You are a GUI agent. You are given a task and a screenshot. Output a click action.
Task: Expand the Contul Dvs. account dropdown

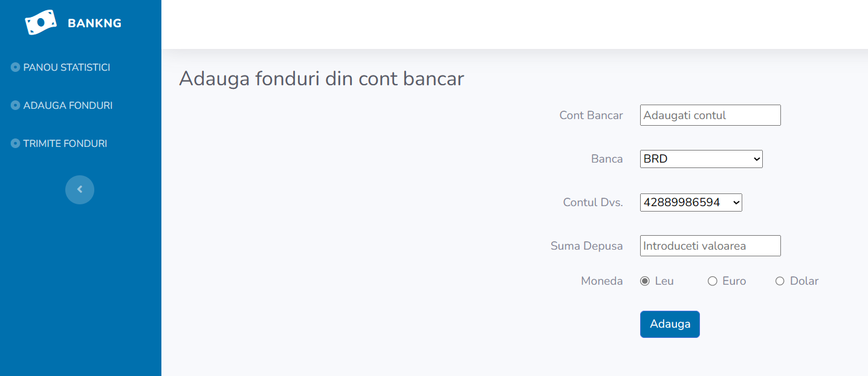691,203
